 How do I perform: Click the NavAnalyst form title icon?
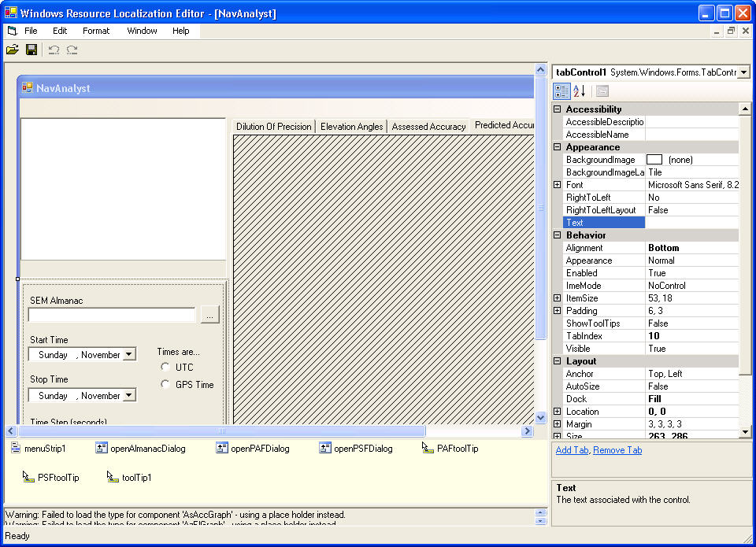point(28,87)
